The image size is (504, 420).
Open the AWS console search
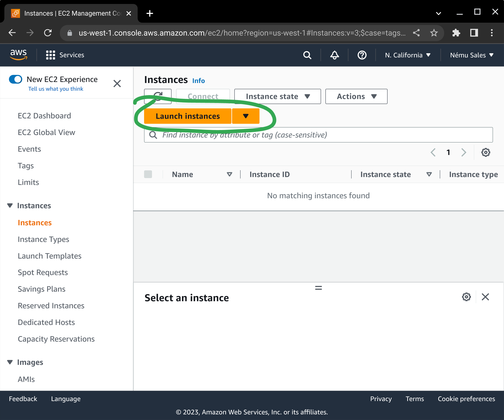307,55
